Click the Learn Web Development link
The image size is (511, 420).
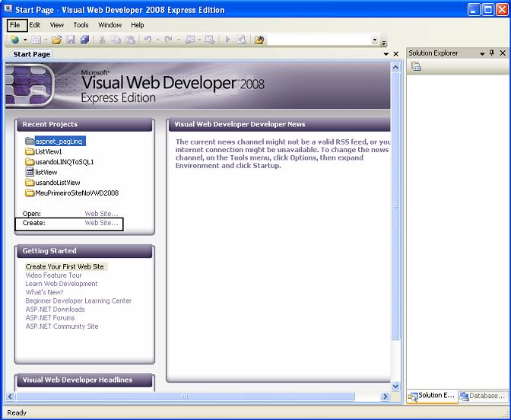pos(62,284)
